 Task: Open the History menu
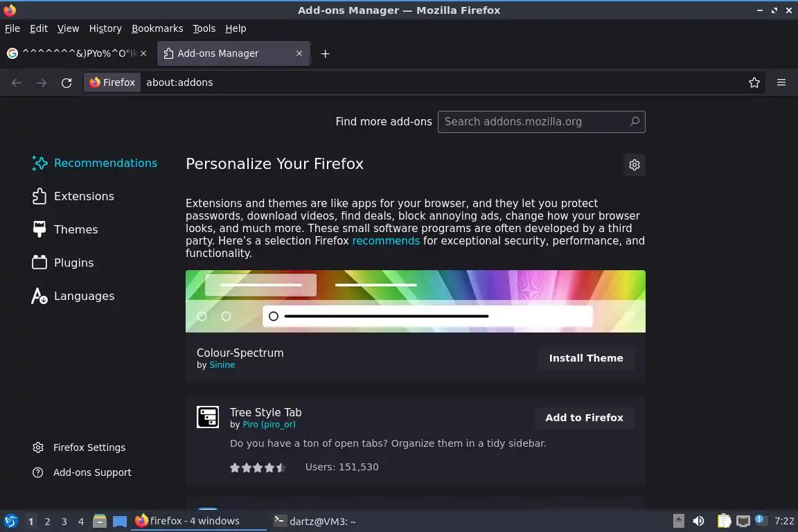(105, 28)
